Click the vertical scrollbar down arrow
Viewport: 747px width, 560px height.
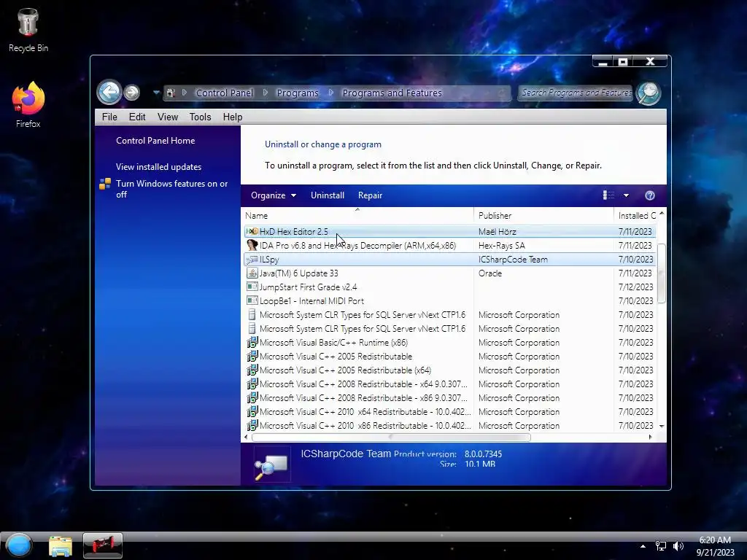(661, 426)
